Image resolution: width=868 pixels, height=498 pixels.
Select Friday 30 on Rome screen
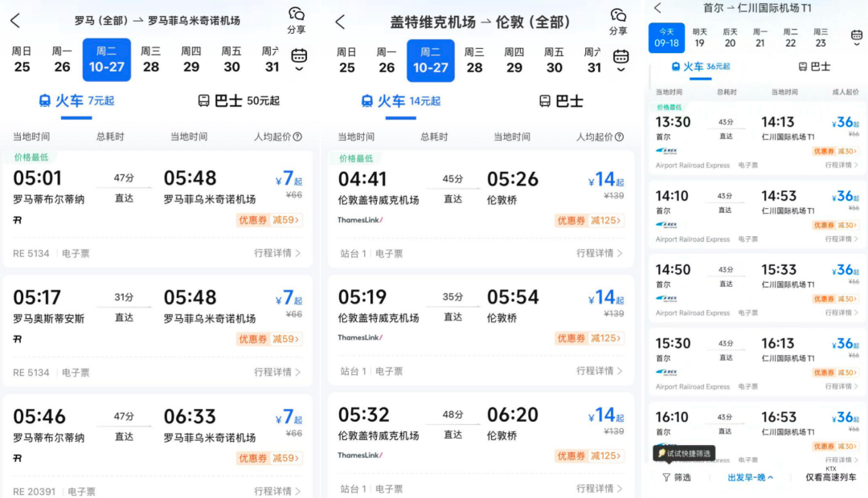click(231, 59)
